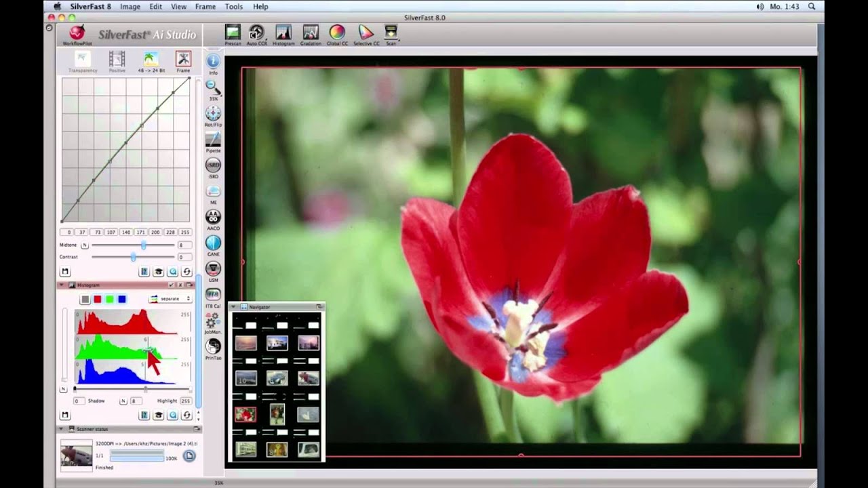The image size is (868, 488).
Task: Select the Pipette tool
Action: [x=213, y=142]
